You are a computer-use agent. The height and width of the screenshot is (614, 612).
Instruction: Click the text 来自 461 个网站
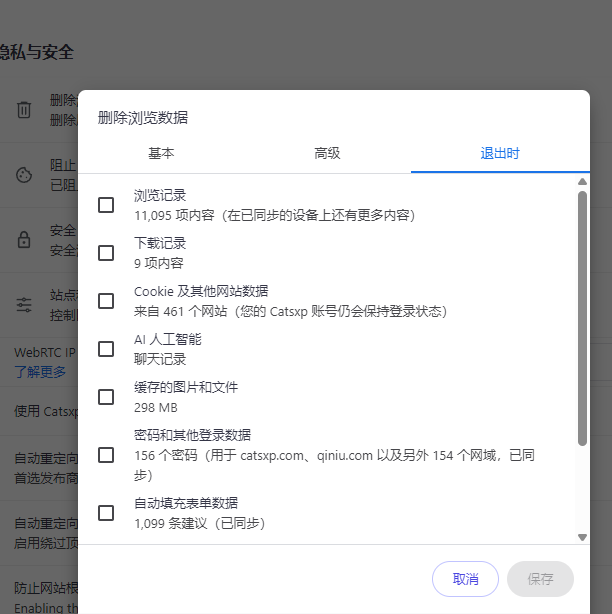181,312
